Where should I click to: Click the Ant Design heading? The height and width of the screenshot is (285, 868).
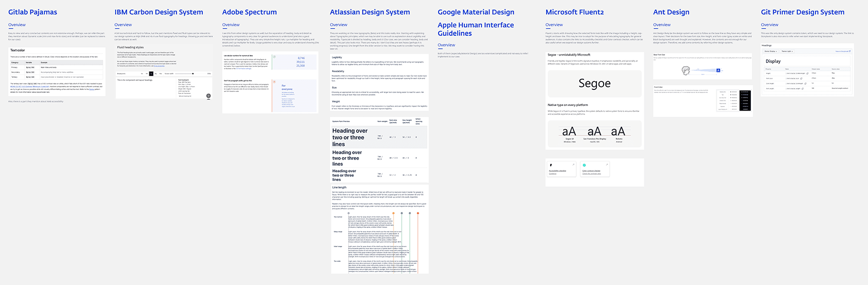(x=671, y=12)
